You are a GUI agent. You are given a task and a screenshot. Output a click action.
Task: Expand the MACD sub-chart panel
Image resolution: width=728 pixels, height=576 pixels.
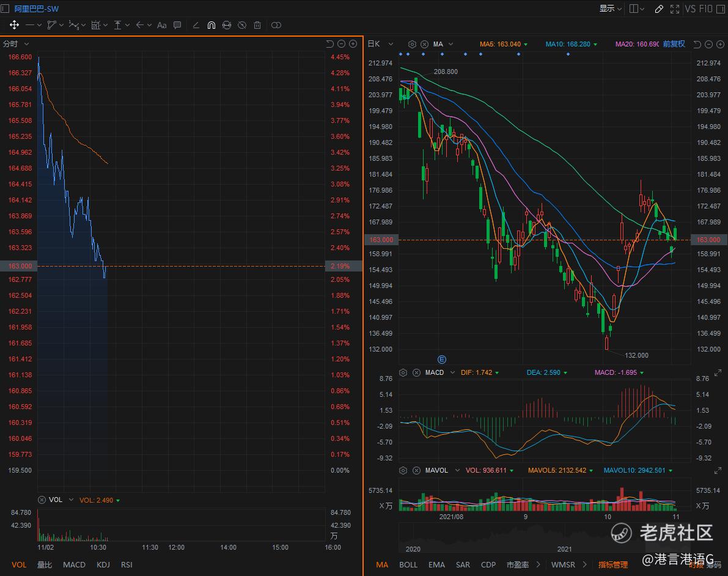(718, 372)
